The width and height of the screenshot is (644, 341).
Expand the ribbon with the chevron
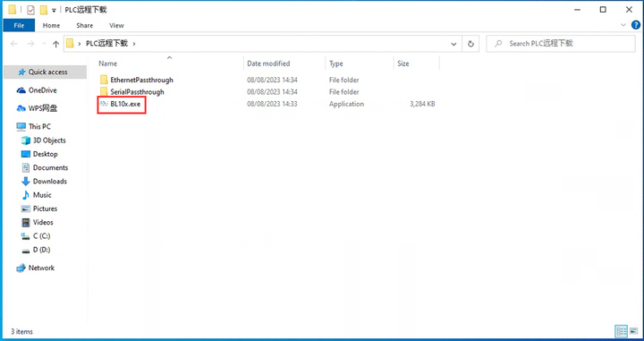coord(623,25)
